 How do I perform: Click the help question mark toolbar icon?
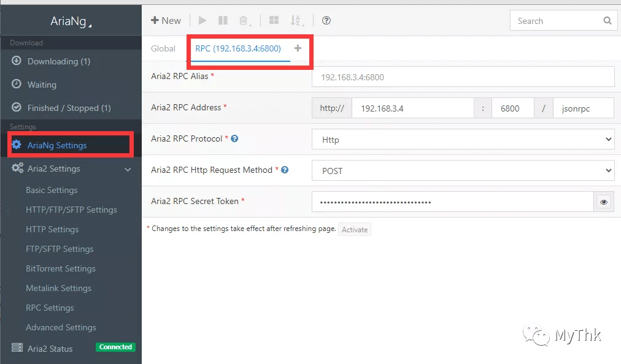pyautogui.click(x=326, y=20)
